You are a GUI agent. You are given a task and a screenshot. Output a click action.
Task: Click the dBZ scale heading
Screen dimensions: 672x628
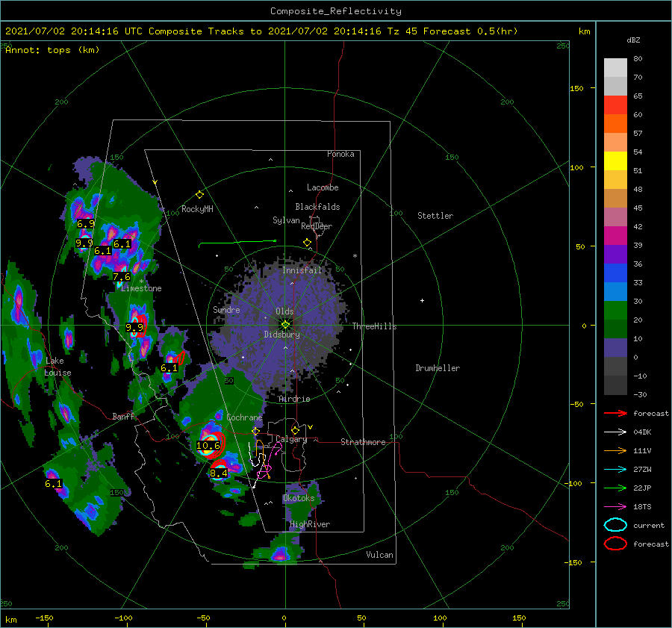pos(633,40)
